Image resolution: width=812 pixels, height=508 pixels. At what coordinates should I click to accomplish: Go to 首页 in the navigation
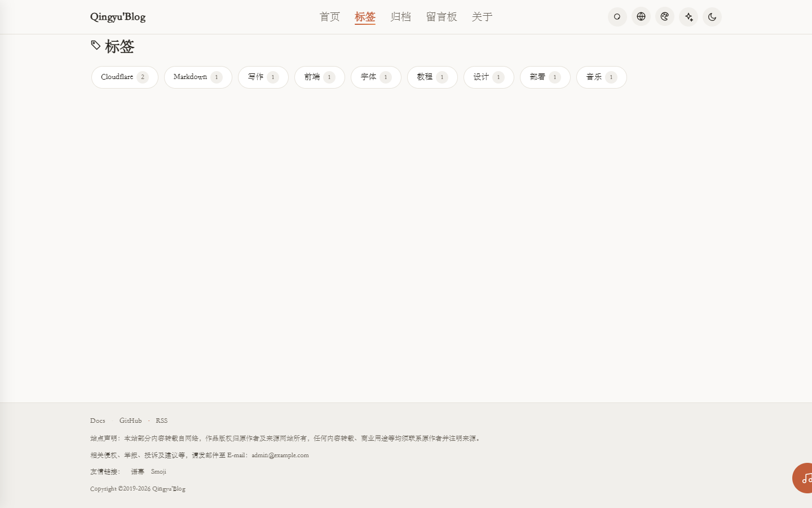[x=330, y=17]
